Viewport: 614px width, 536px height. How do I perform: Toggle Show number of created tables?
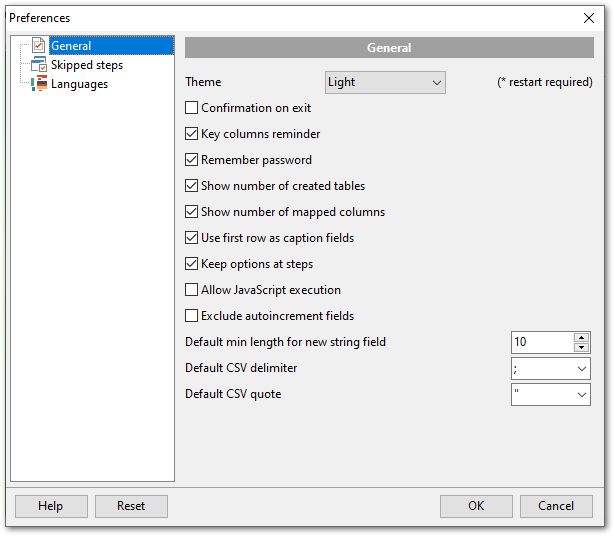click(x=192, y=186)
